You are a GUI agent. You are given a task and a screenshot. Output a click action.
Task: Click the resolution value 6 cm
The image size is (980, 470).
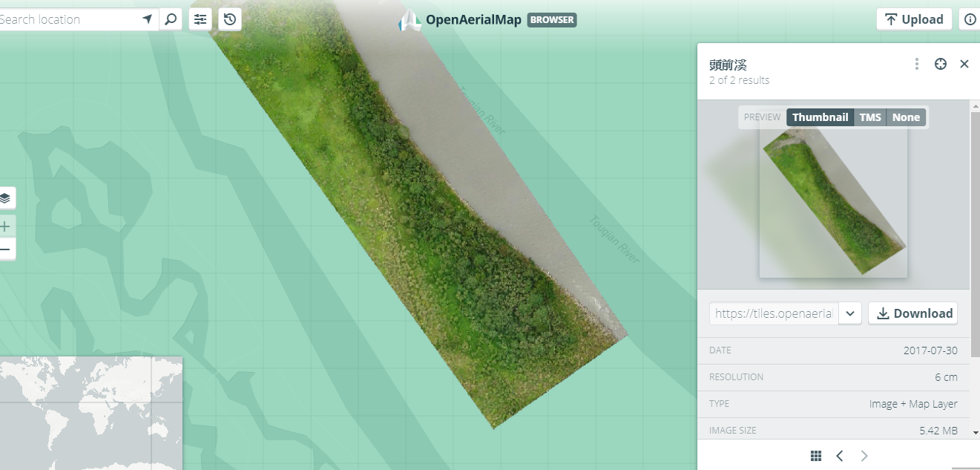tap(946, 377)
